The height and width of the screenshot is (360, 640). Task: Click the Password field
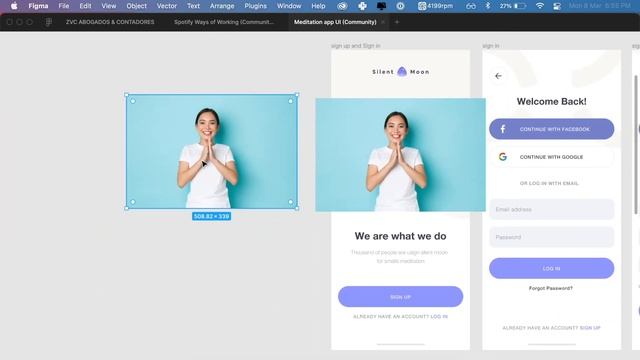tap(551, 237)
